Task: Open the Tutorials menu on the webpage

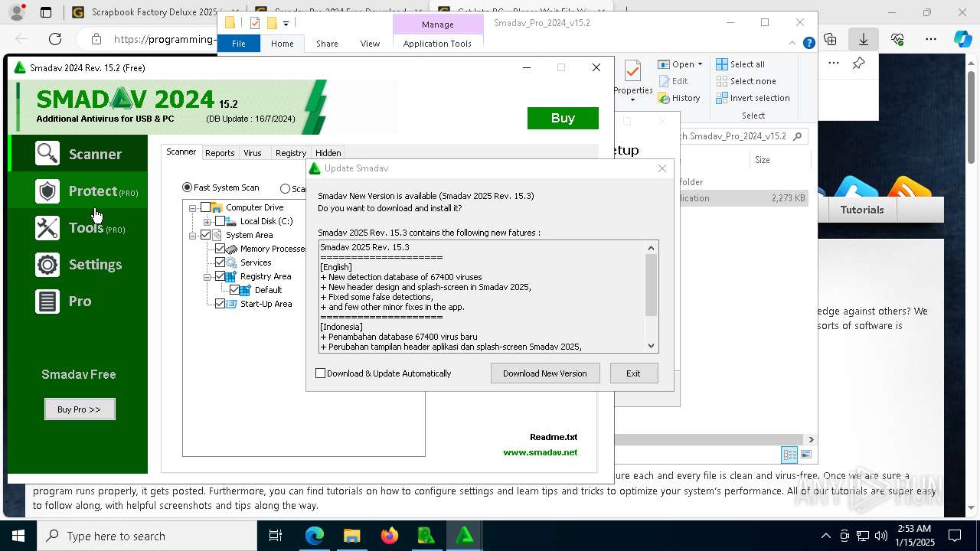Action: [x=862, y=210]
